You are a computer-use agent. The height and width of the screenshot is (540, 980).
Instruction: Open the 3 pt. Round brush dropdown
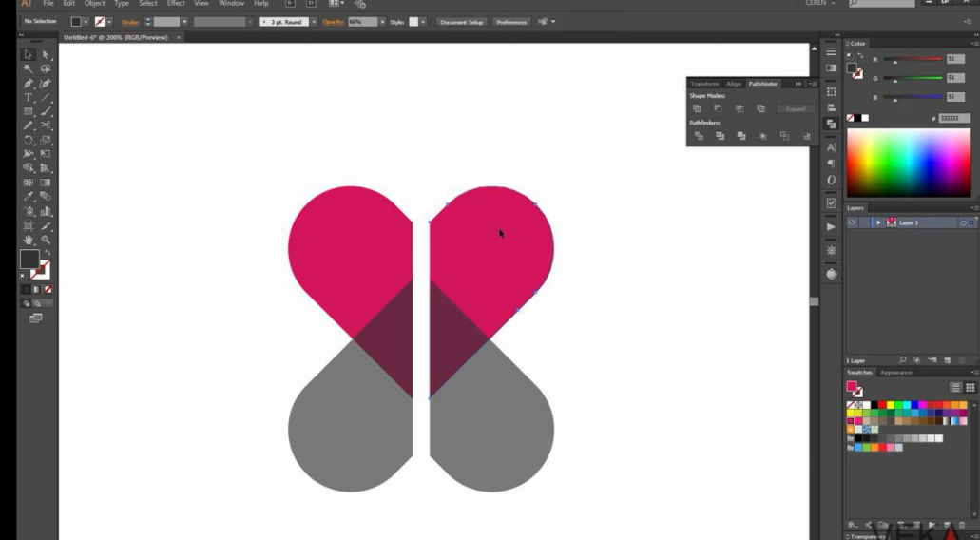[x=313, y=22]
